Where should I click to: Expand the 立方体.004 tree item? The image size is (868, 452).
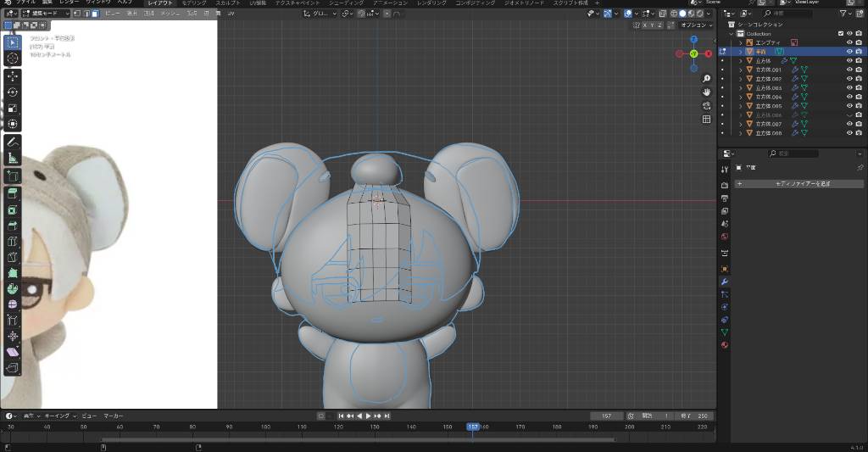coord(740,98)
